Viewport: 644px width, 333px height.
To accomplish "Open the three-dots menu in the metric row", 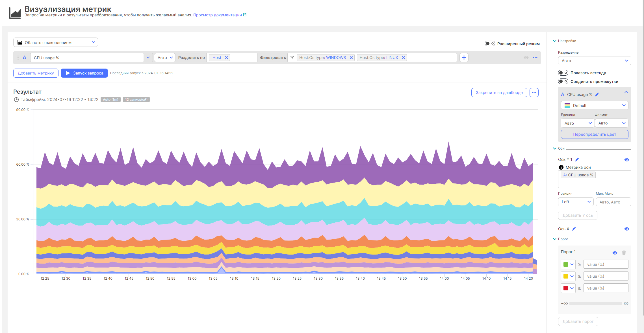I will click(x=535, y=58).
